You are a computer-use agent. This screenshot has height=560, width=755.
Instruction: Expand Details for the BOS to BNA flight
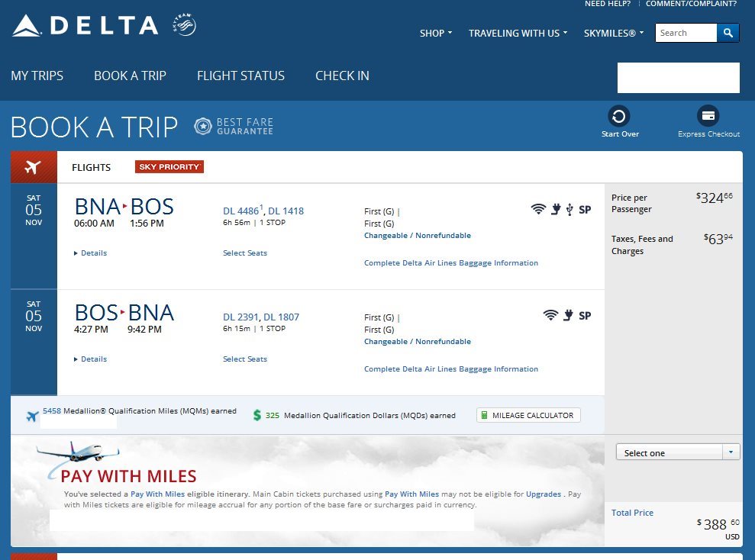(93, 359)
